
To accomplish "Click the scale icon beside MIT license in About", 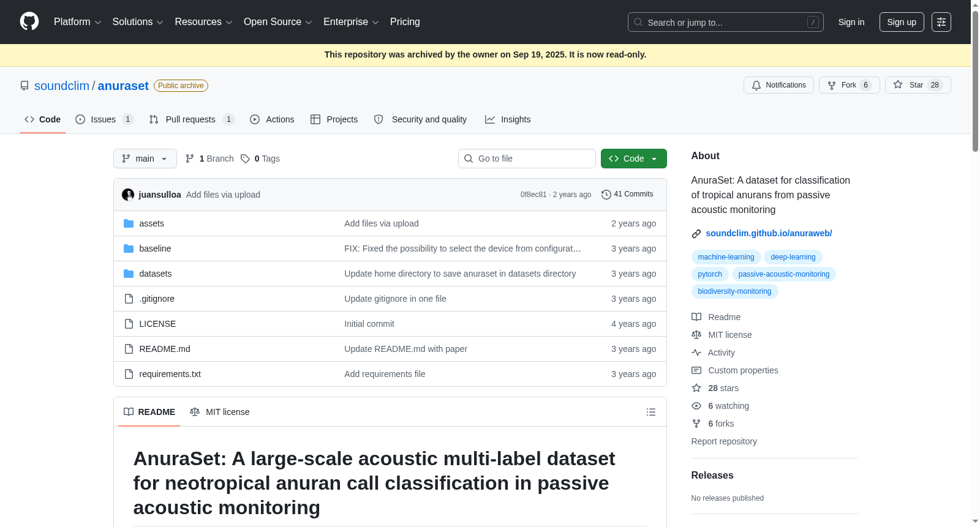I will pyautogui.click(x=696, y=335).
